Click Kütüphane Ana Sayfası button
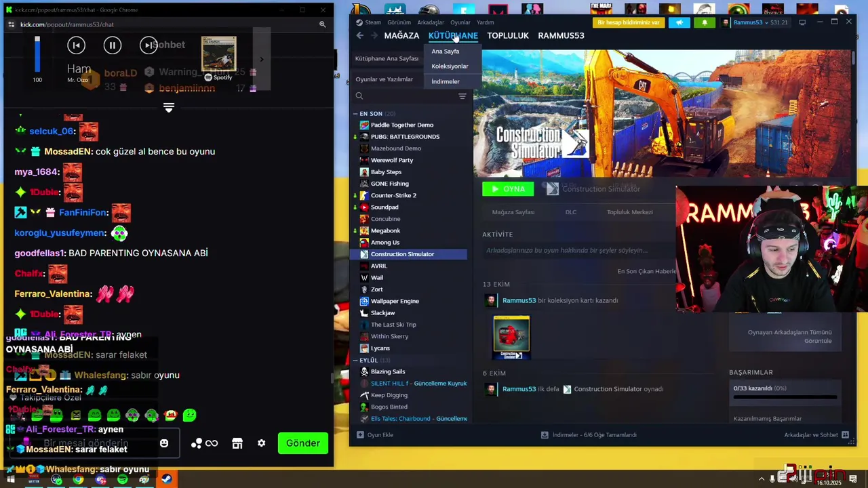The height and width of the screenshot is (488, 868). pos(387,58)
